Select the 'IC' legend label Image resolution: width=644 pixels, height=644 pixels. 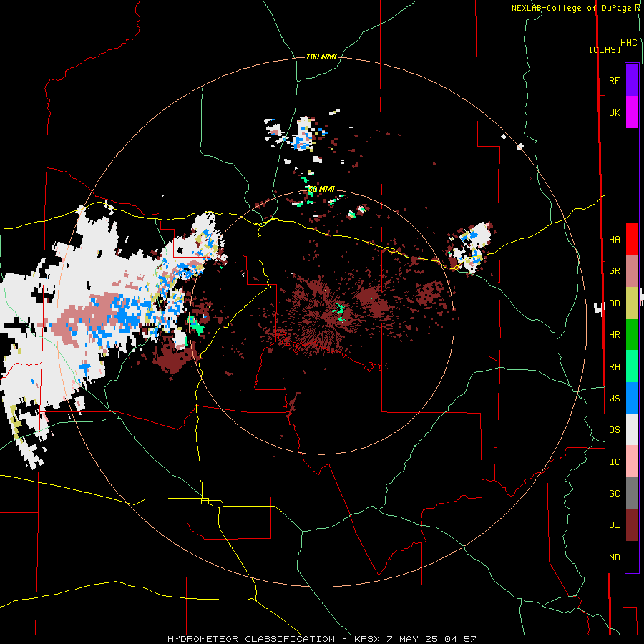[x=614, y=462]
